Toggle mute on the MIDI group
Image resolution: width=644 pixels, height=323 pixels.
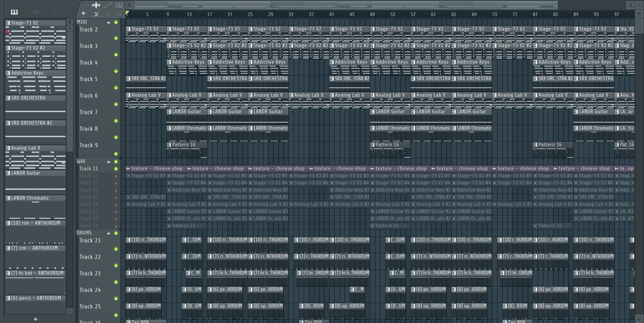click(x=116, y=22)
